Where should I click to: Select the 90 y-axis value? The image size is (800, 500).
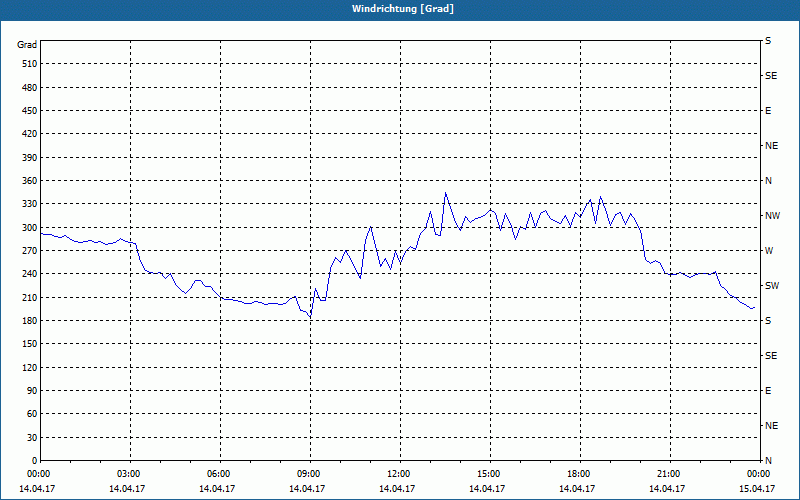(x=32, y=391)
